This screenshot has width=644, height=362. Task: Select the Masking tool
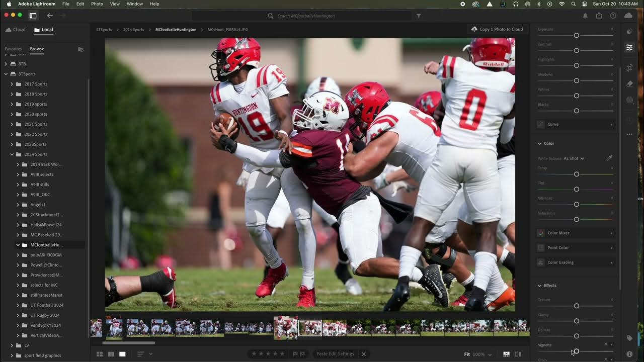pyautogui.click(x=629, y=100)
